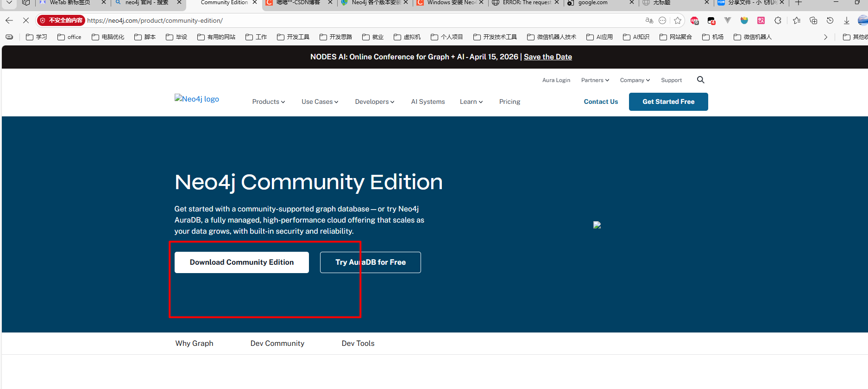Click the Download Community Edition button
The height and width of the screenshot is (389, 868).
tap(242, 262)
